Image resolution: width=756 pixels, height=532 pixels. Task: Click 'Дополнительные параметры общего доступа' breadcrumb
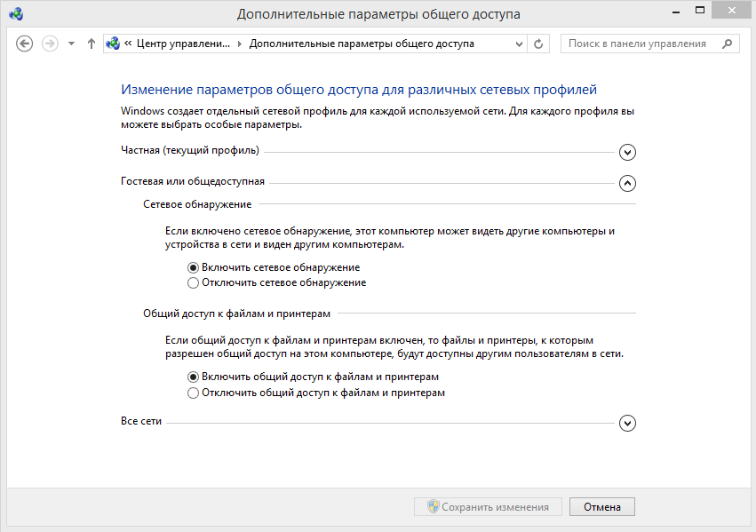click(362, 44)
